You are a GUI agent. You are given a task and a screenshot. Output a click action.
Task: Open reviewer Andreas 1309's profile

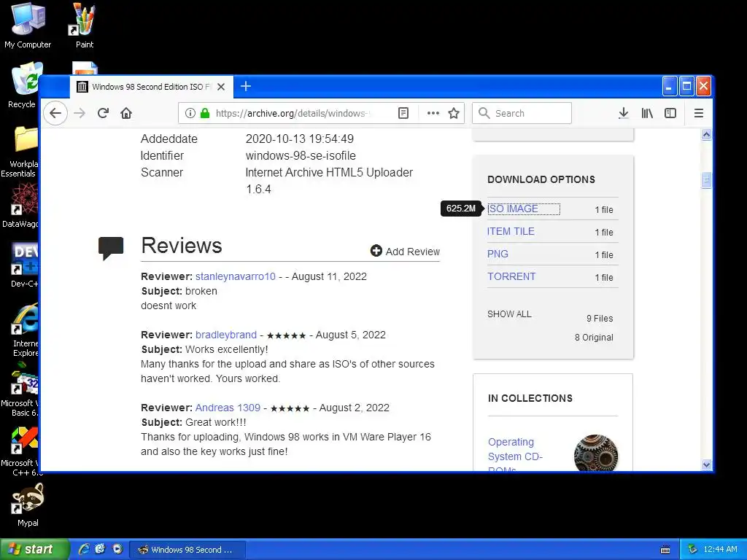pyautogui.click(x=228, y=408)
